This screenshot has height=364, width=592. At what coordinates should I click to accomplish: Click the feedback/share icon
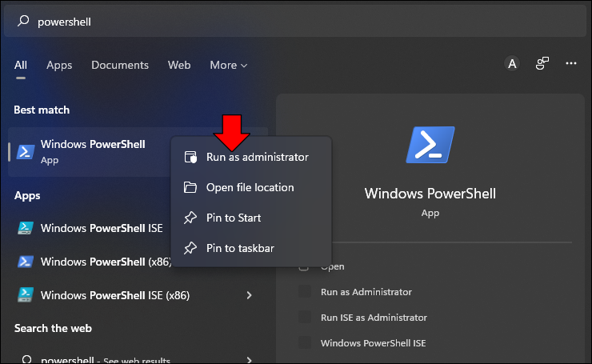[x=542, y=63]
